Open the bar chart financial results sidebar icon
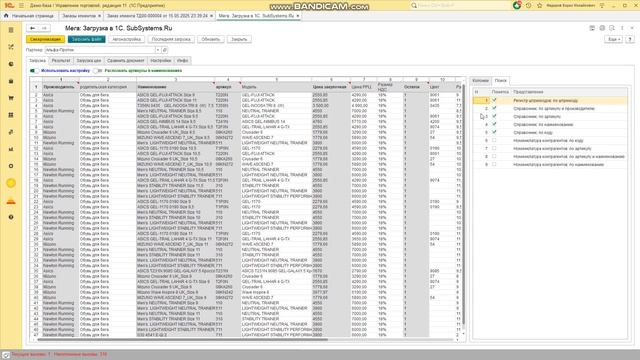Screen dimensions: 640x360 click(11, 149)
